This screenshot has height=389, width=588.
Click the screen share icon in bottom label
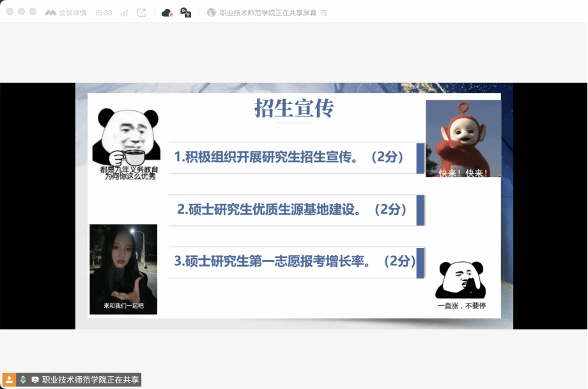35,379
